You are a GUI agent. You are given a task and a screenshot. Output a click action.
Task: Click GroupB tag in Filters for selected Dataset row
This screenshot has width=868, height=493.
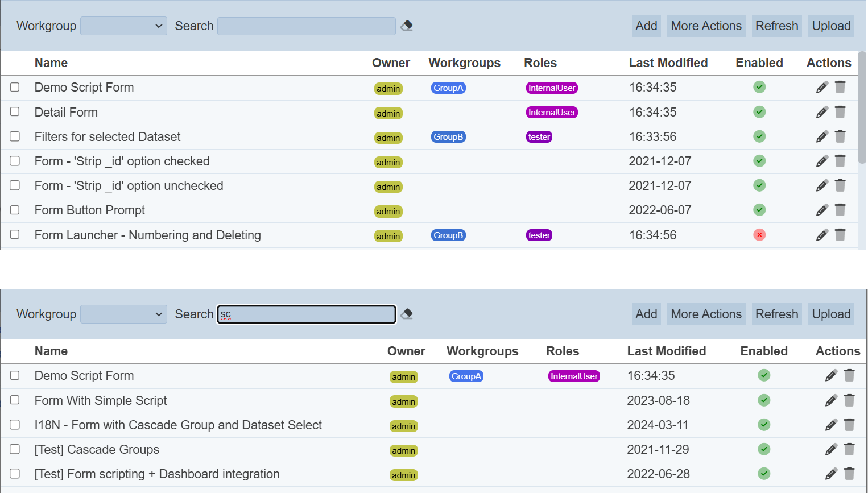pos(448,137)
